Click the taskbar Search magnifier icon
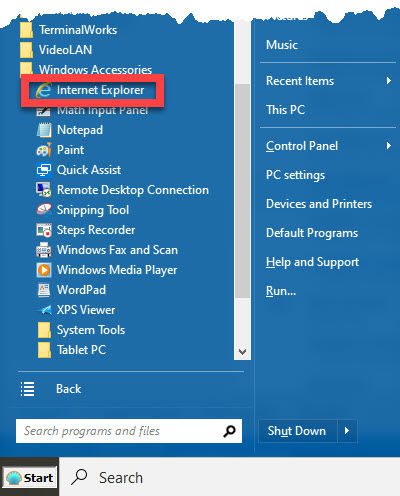Image resolution: width=400 pixels, height=496 pixels. pos(79,477)
